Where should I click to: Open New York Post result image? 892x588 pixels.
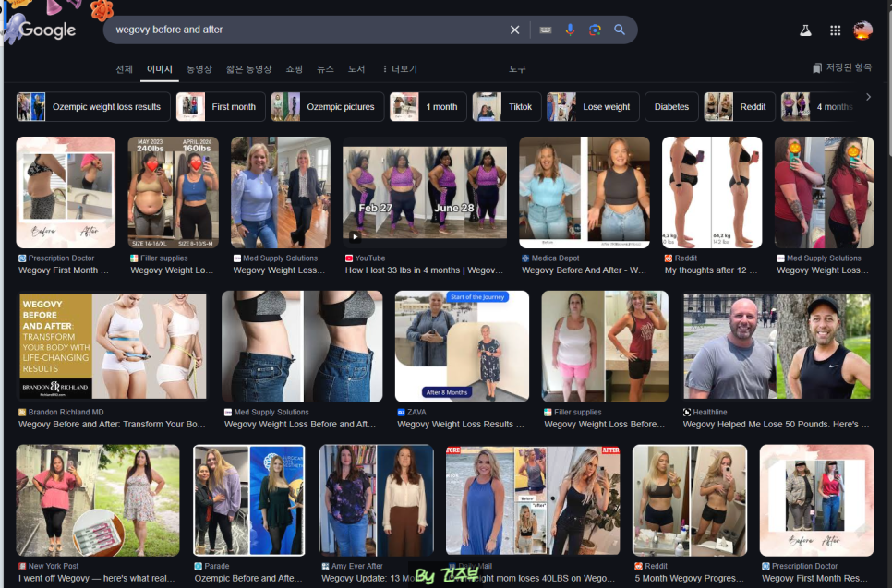pyautogui.click(x=98, y=500)
